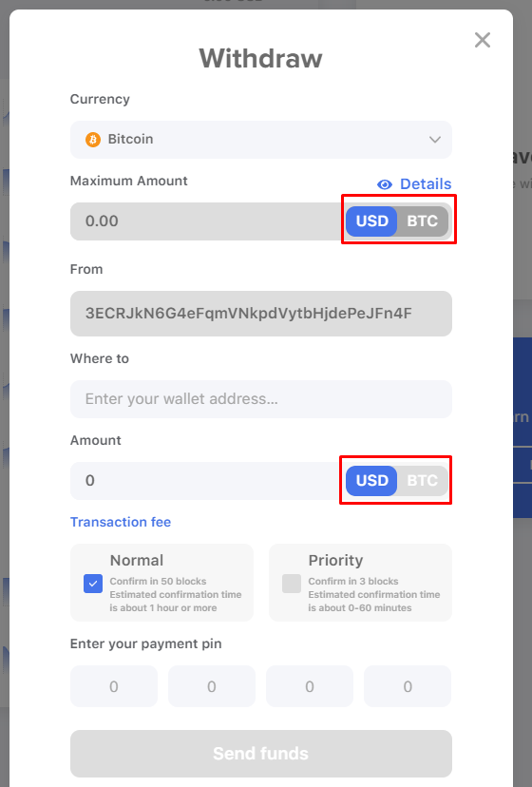
Task: Click the eye icon beside Details
Action: point(385,184)
